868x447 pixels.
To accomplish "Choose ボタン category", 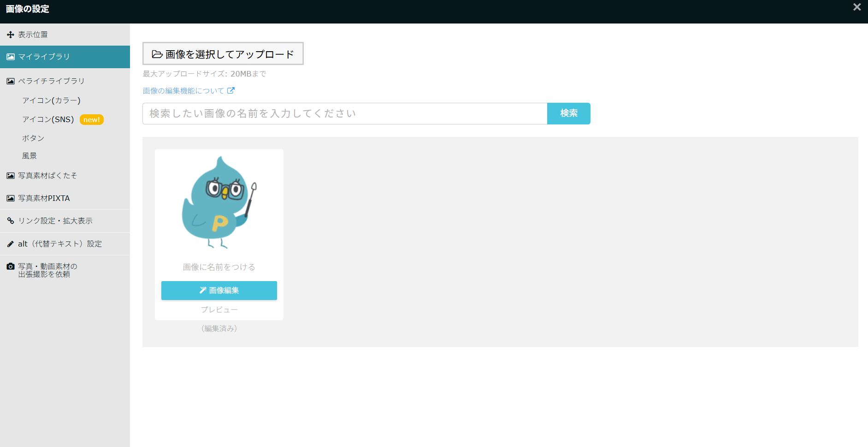I will pyautogui.click(x=33, y=138).
